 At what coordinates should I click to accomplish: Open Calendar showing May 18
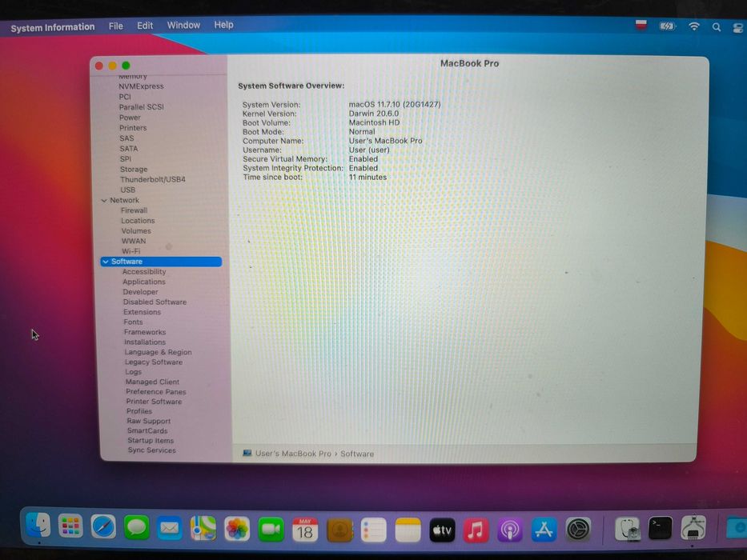(305, 530)
